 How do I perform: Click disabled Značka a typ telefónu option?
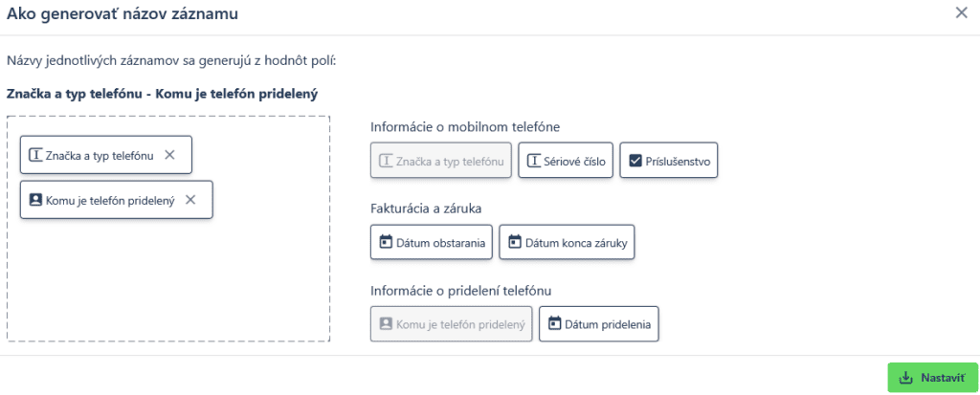[x=441, y=161]
